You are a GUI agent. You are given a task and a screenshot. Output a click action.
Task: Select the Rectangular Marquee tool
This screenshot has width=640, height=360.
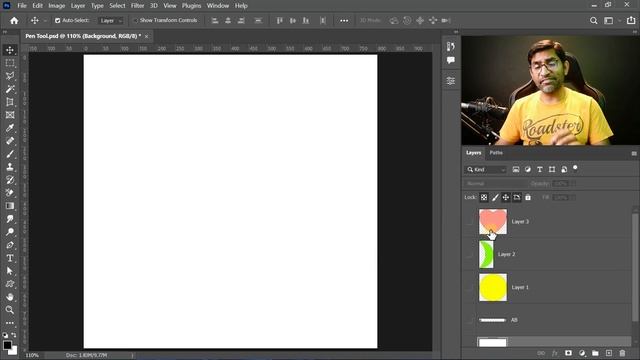click(x=10, y=63)
